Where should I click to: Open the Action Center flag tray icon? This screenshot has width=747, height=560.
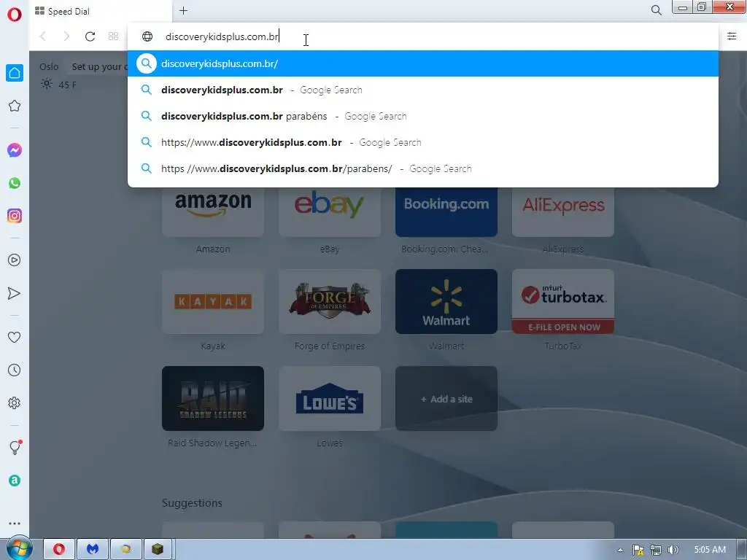pyautogui.click(x=638, y=550)
